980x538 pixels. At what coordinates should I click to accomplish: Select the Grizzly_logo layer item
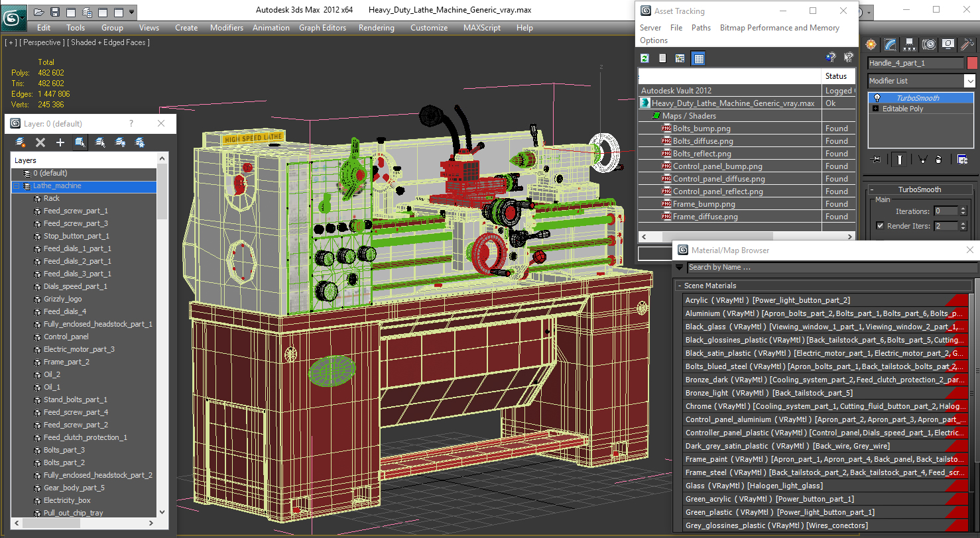pyautogui.click(x=63, y=299)
